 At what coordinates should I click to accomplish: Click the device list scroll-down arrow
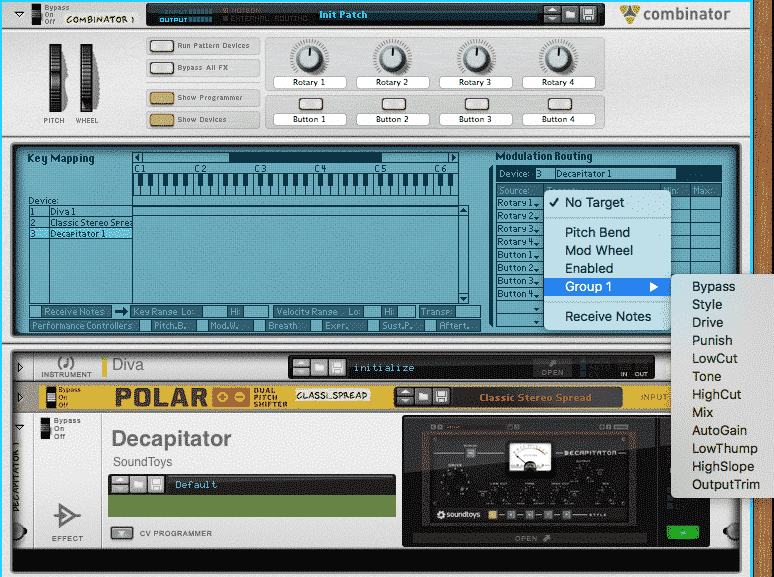463,298
